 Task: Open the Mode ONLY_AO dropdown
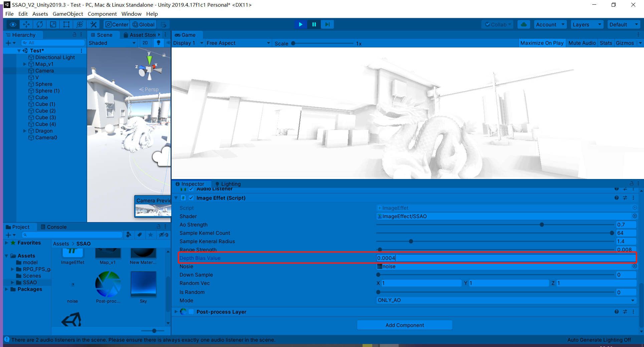coord(506,300)
